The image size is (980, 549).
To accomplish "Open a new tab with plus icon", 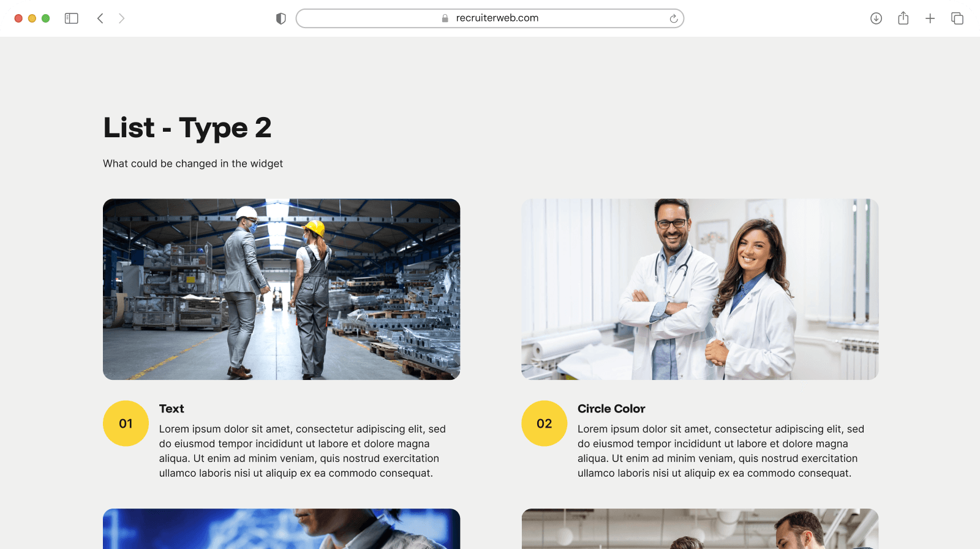I will [930, 18].
